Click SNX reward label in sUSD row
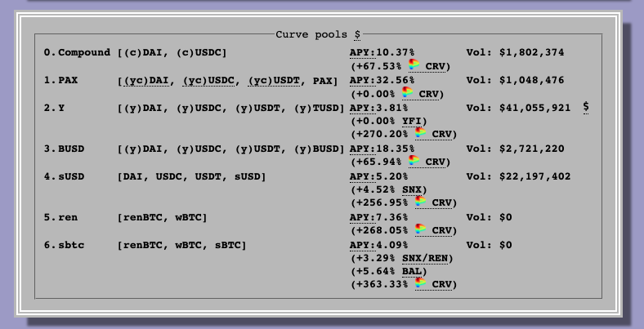This screenshot has height=329, width=644. 412,190
